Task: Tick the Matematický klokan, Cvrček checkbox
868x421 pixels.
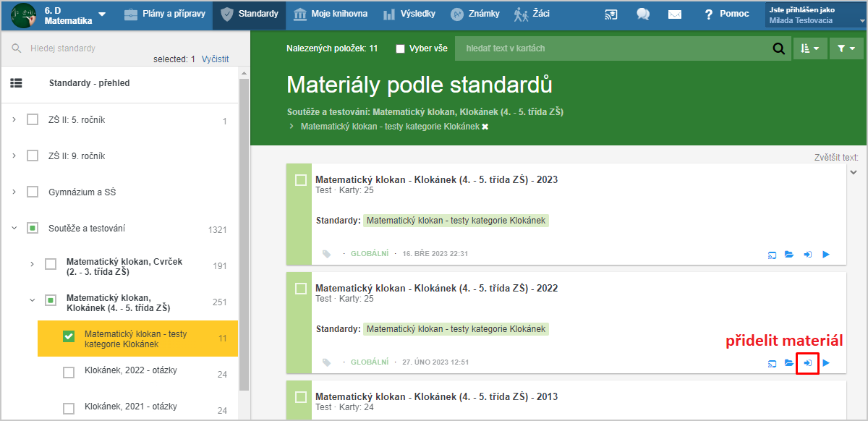Action: coord(51,264)
